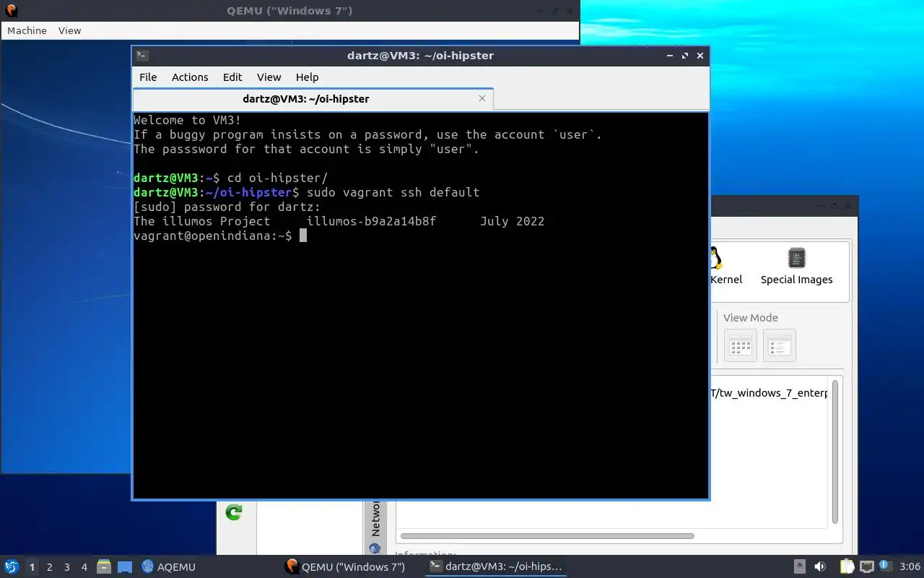
Task: Click the AQEMU vertical scrollbar
Action: pyautogui.click(x=835, y=452)
